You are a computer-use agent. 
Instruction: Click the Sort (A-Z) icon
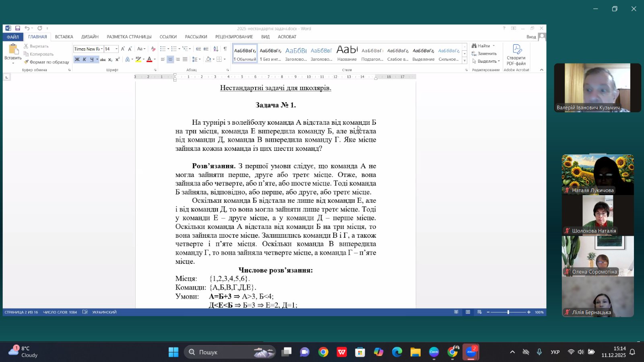click(x=216, y=49)
